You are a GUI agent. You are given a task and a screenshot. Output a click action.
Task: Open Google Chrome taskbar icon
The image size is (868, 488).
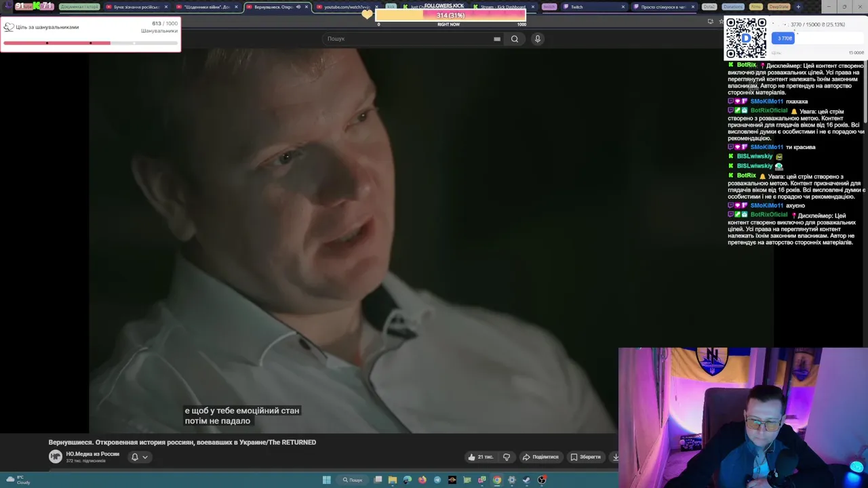pos(497,480)
